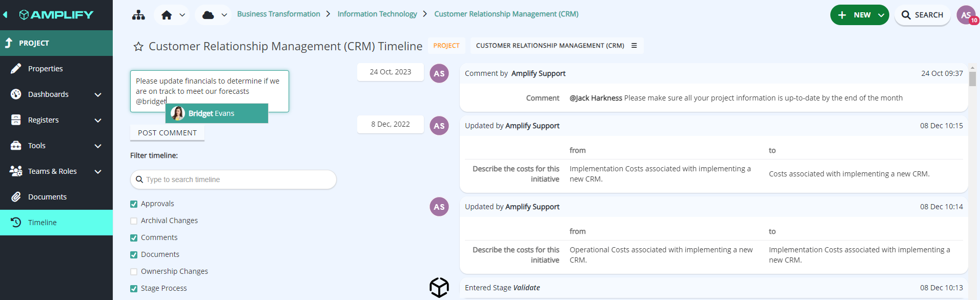Image resolution: width=980 pixels, height=300 pixels.
Task: Open Documents in the sidebar
Action: [x=56, y=197]
